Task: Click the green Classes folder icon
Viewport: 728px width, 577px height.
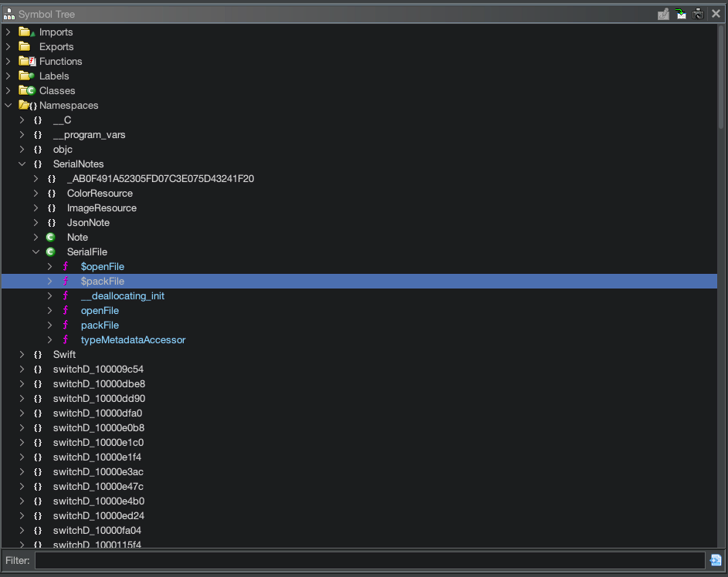Action: [x=27, y=91]
